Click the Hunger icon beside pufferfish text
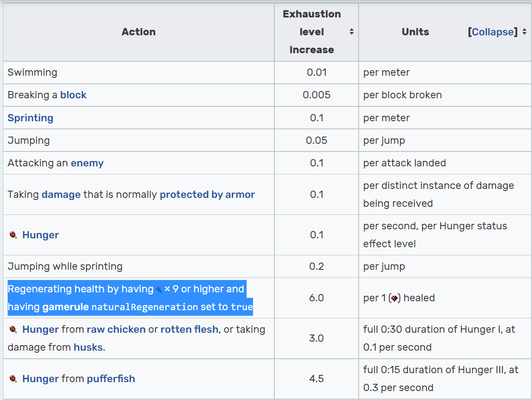Screen dimensions: 532x400 (13, 379)
